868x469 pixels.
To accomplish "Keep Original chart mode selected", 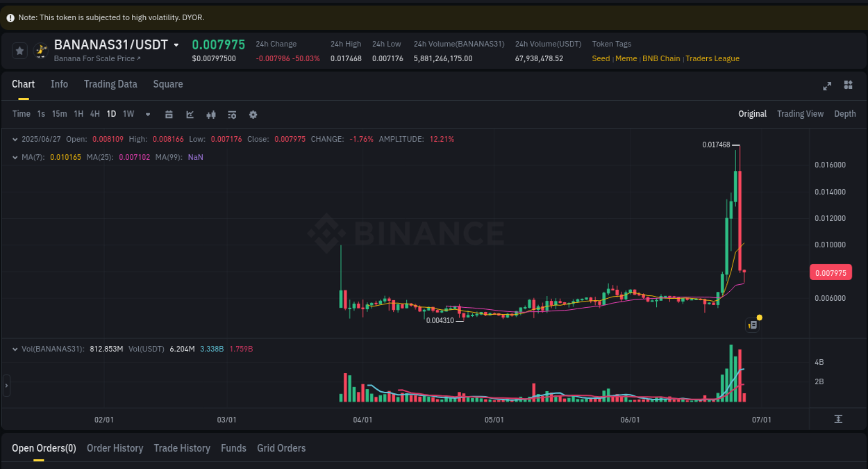I will (x=752, y=113).
